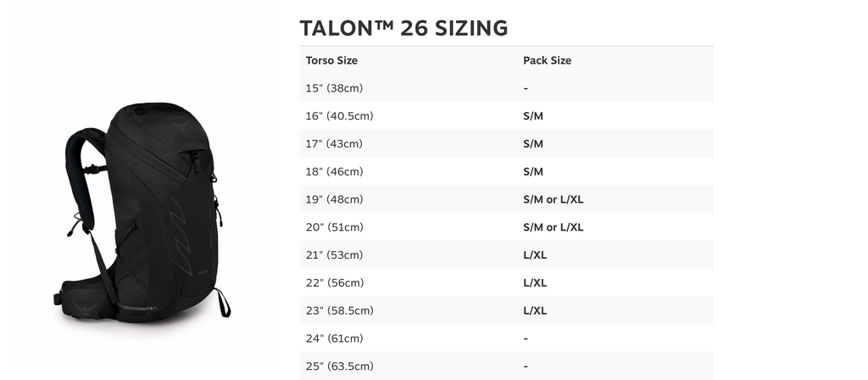Select the 18" (46cm) torso size cell
The image size is (868, 380).
pyautogui.click(x=334, y=171)
